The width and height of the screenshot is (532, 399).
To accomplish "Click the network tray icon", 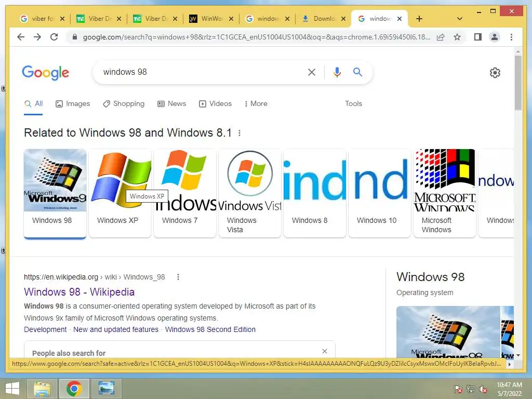I will 471,389.
